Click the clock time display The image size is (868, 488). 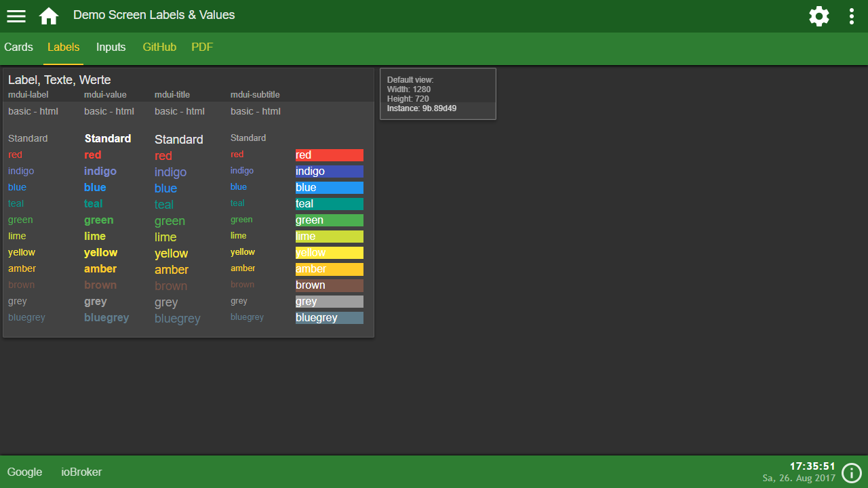click(812, 466)
